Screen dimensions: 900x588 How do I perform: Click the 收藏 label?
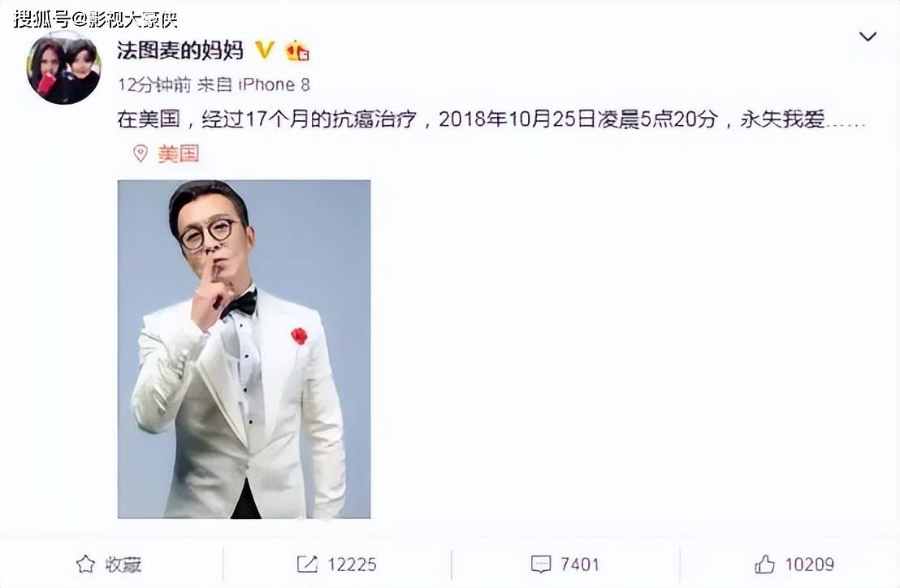123,564
